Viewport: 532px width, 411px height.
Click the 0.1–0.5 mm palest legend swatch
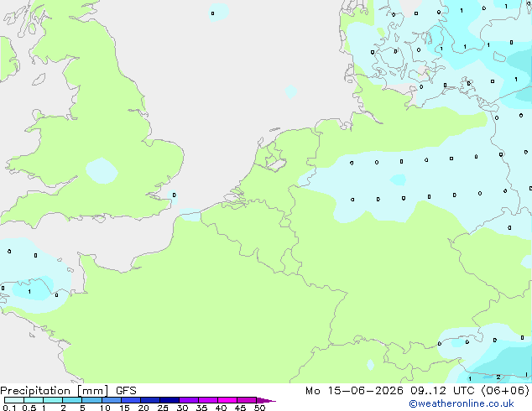point(14,400)
